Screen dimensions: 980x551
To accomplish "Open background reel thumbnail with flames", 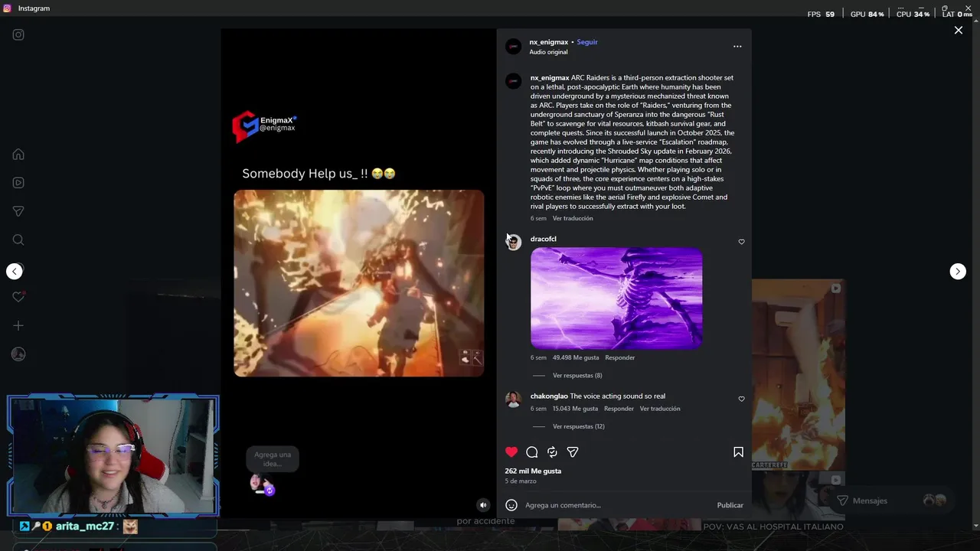I will [x=799, y=375].
